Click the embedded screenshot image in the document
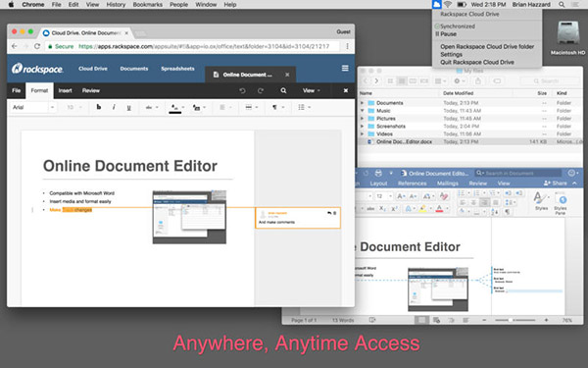This screenshot has width=588, height=368. 189,217
